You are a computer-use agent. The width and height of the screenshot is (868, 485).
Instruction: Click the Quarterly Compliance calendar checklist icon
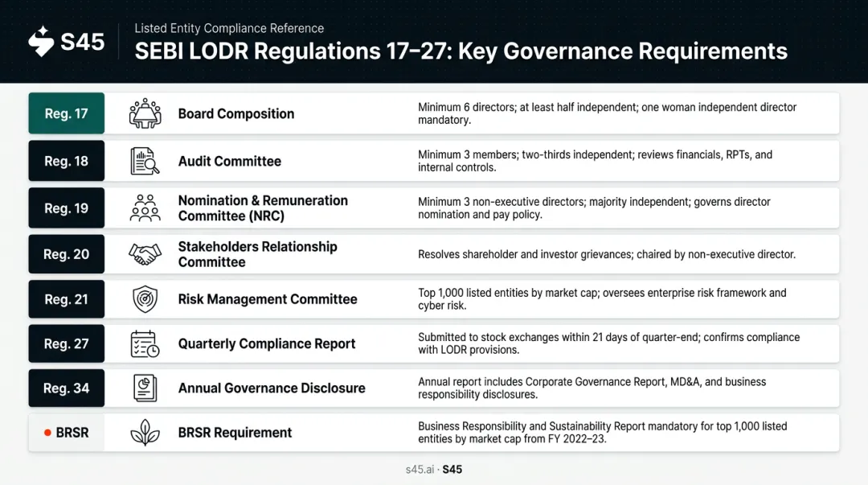pyautogui.click(x=145, y=343)
